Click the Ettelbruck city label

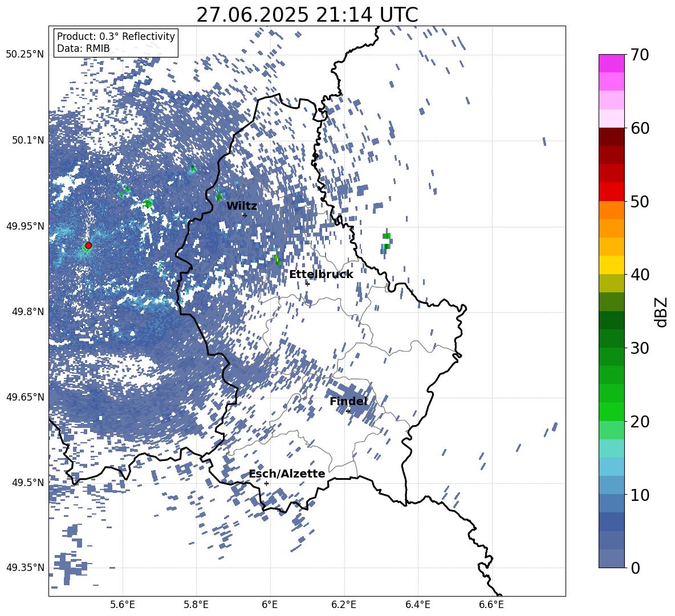(x=321, y=275)
